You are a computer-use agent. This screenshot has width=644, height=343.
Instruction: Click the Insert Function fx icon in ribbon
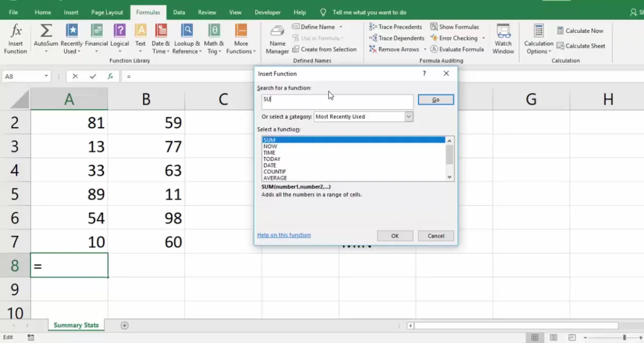16,39
